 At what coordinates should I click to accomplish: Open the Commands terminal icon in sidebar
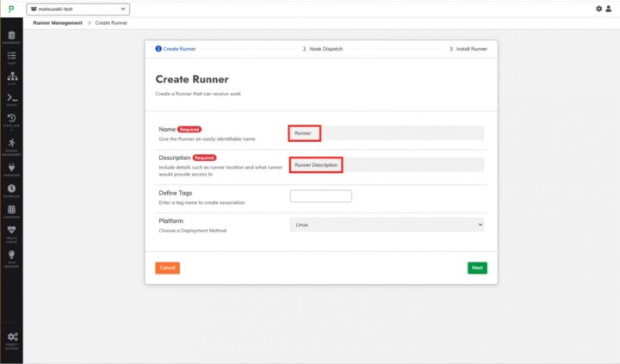pos(11,99)
